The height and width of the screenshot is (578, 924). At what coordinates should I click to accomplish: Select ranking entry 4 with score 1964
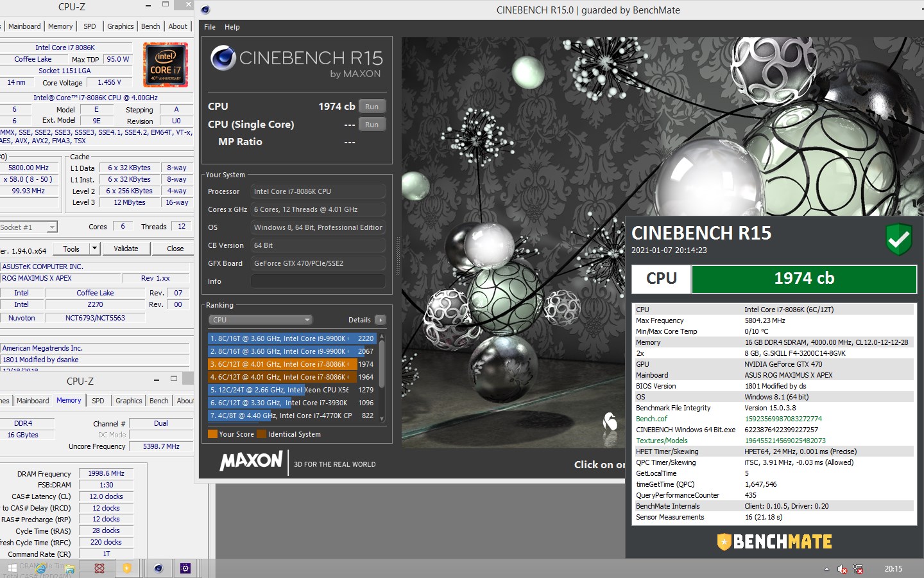(293, 377)
